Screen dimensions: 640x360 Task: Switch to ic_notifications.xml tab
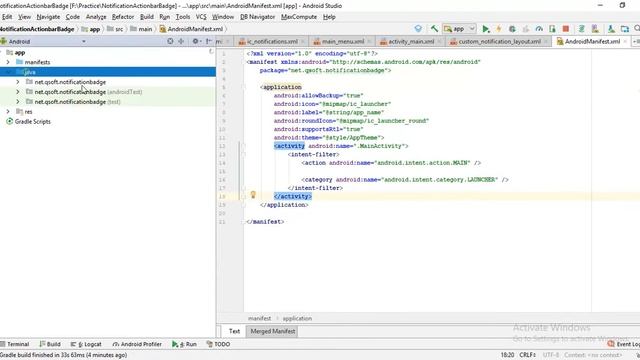click(x=272, y=42)
